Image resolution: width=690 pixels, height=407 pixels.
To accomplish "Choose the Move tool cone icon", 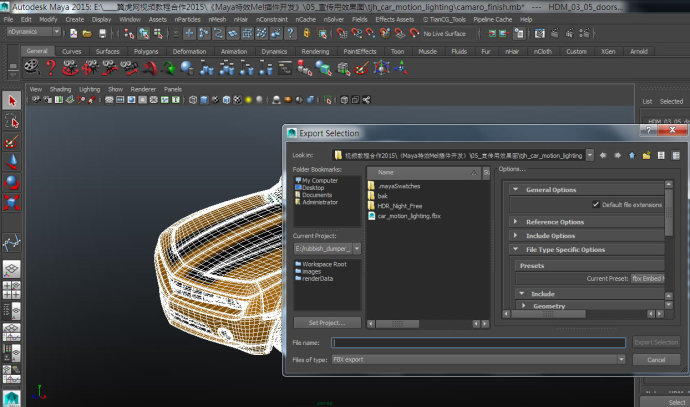I will click(x=12, y=162).
